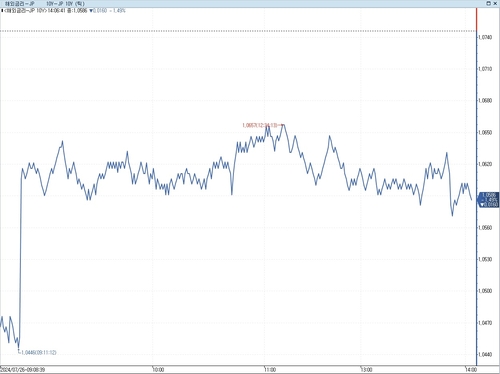The image size is (500, 374).
Task: Click the 1.0560 y-axis label
Action: coord(485,228)
